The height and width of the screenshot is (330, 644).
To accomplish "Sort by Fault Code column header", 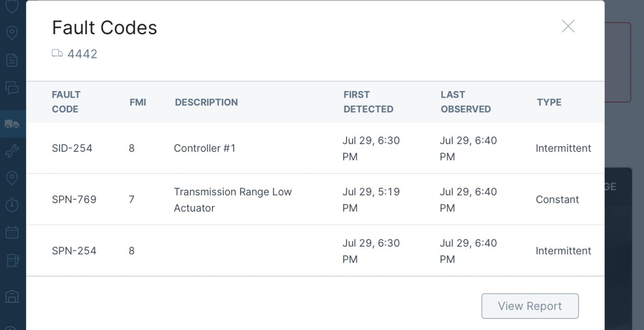I will [66, 102].
